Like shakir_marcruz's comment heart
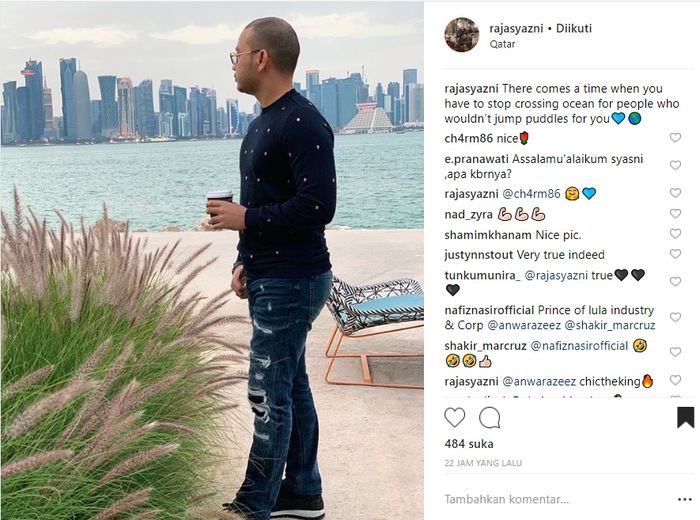The height and width of the screenshot is (520, 700). tap(675, 352)
